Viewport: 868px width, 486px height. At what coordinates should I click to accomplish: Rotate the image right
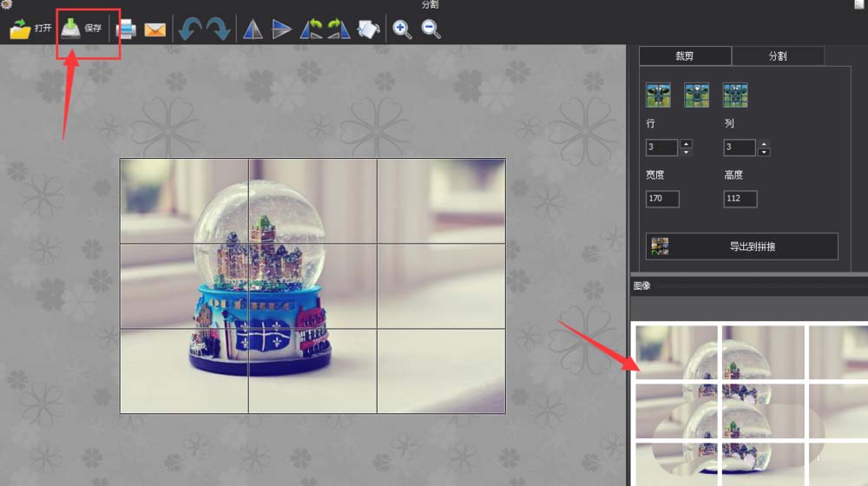pyautogui.click(x=339, y=29)
